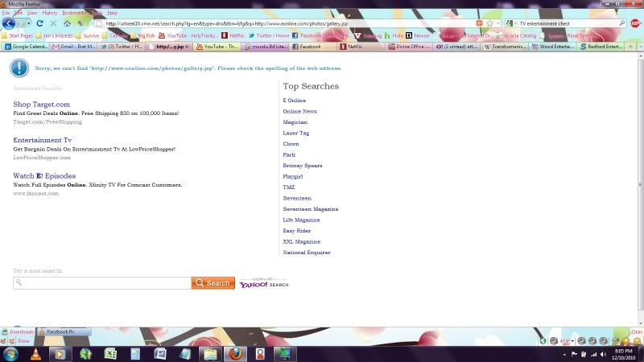Open the orange feed icon in the address bar
This screenshot has width=644, height=362.
point(479,23)
